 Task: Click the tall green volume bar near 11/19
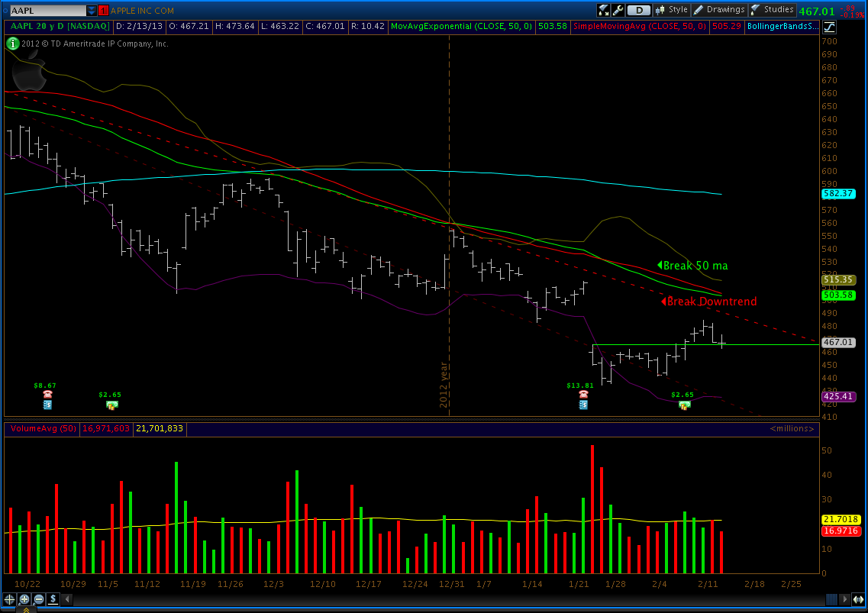point(176,518)
